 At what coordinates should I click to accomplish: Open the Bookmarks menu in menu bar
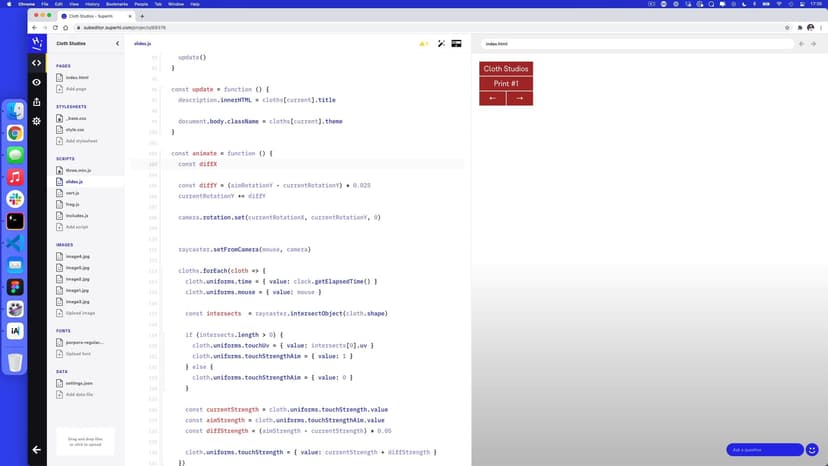click(x=119, y=4)
